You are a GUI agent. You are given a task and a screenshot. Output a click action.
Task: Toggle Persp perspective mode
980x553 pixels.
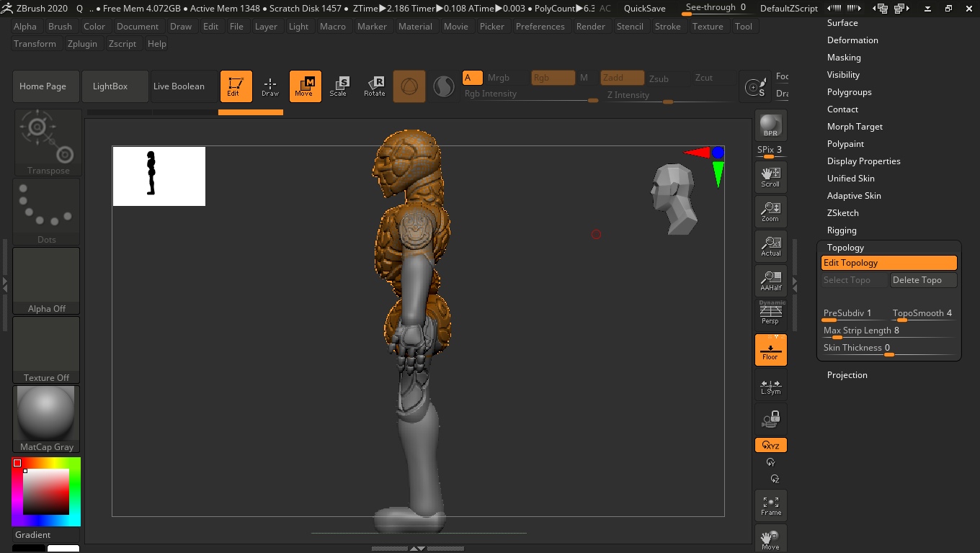[x=770, y=314]
